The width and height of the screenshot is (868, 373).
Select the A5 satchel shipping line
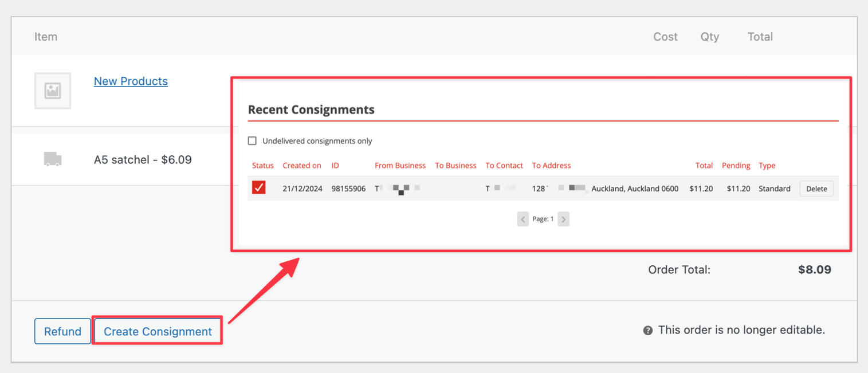[x=143, y=160]
